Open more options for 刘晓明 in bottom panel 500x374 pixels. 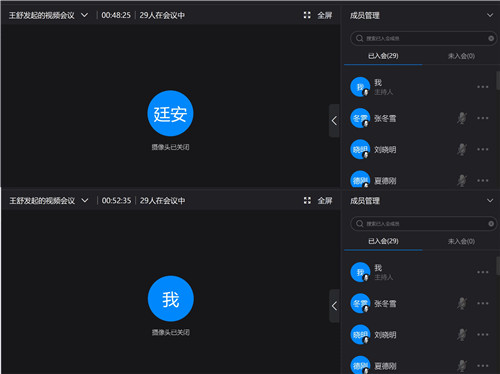482,334
